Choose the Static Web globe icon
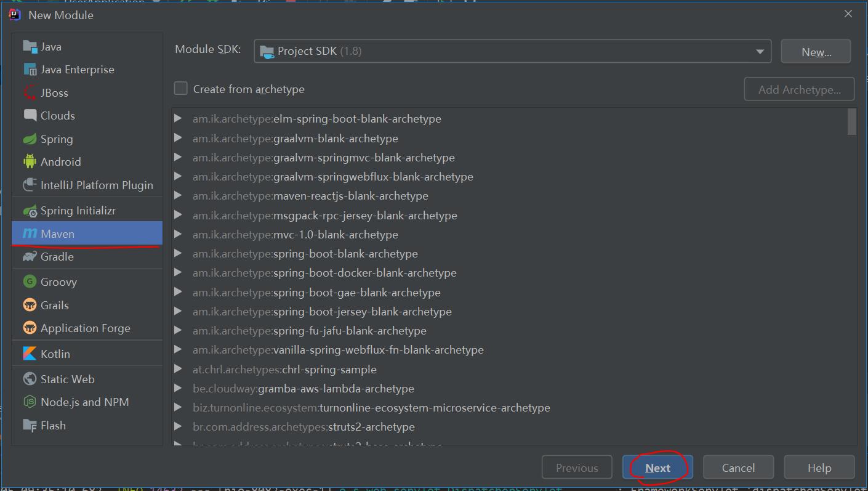868x491 pixels. (30, 379)
